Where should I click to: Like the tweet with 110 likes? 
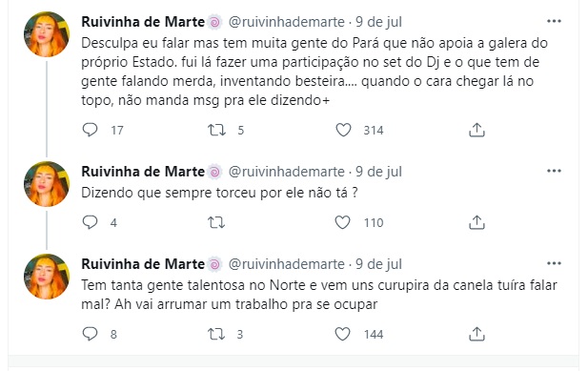(x=342, y=222)
